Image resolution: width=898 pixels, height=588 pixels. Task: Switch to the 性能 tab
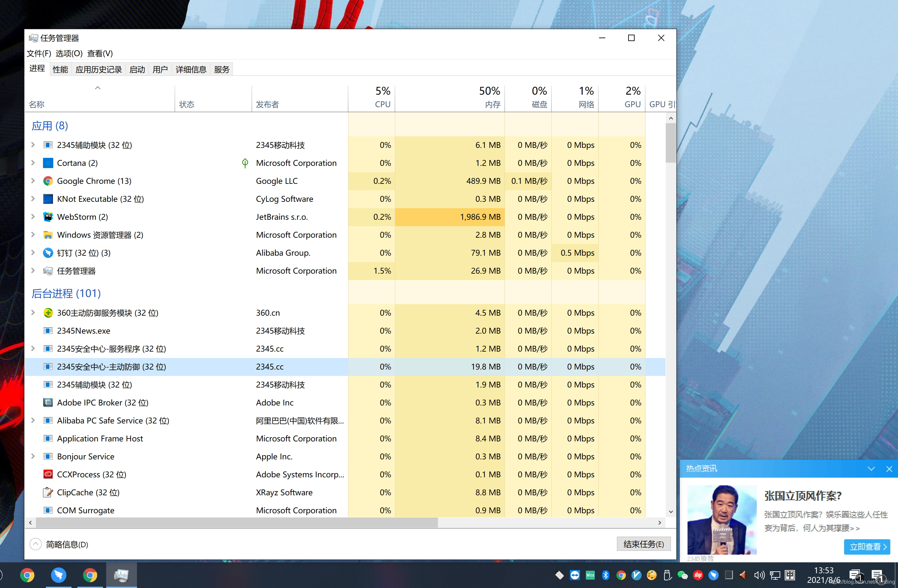coord(60,69)
